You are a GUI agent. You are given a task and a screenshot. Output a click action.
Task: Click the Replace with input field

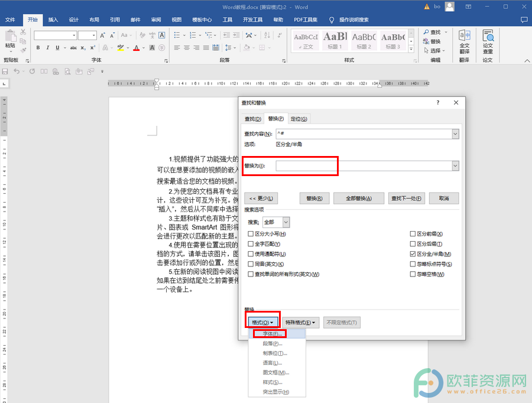[x=364, y=166]
